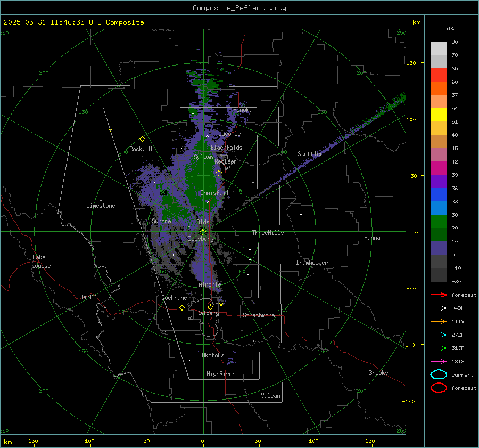Click the yellow diamond marker beside RockyMH
The width and height of the screenshot is (479, 448).
tap(142, 139)
